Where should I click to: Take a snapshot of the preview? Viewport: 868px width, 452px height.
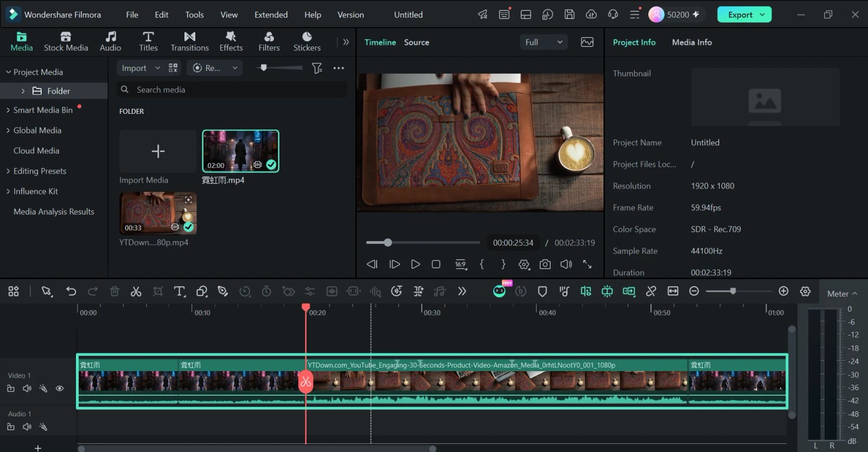pyautogui.click(x=545, y=264)
